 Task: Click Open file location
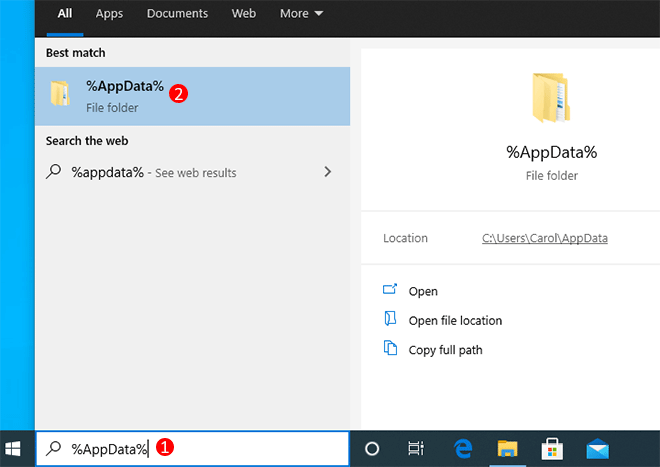[455, 321]
